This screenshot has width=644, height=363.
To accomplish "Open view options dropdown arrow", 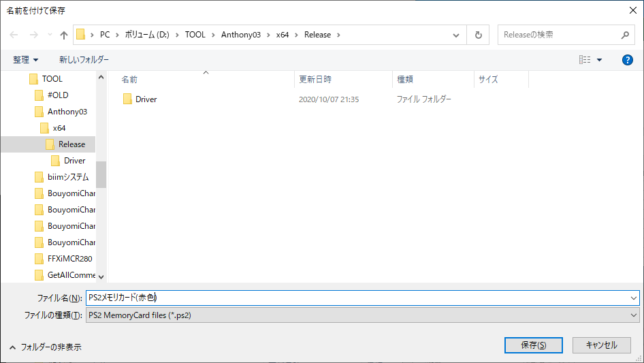I will coord(599,60).
